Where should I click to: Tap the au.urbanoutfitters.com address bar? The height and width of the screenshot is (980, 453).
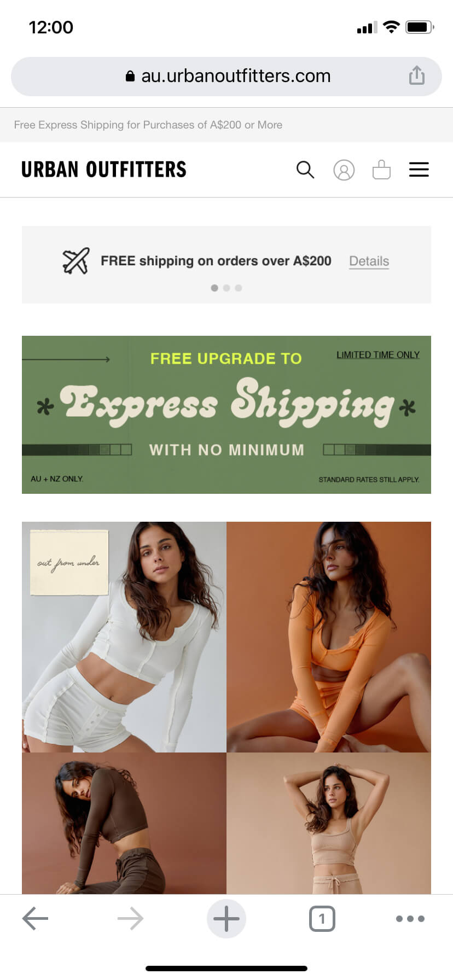tap(226, 76)
